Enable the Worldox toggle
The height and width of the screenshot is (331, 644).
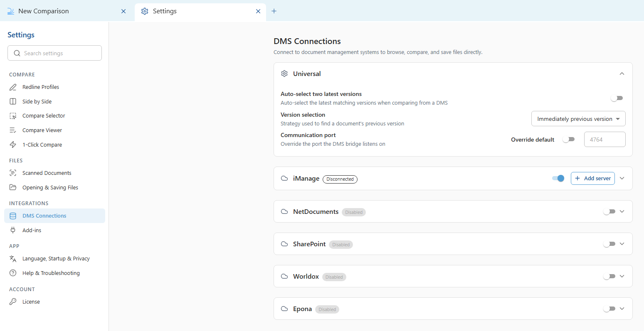[x=609, y=276]
